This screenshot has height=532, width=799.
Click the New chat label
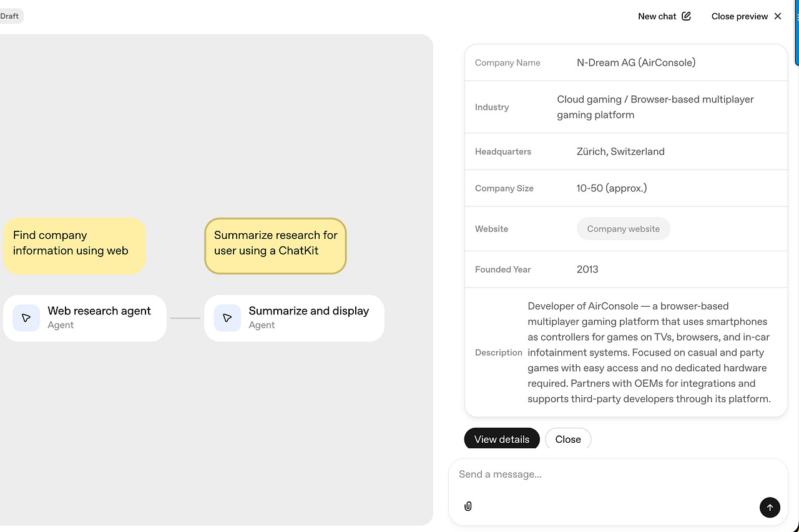[x=657, y=16]
